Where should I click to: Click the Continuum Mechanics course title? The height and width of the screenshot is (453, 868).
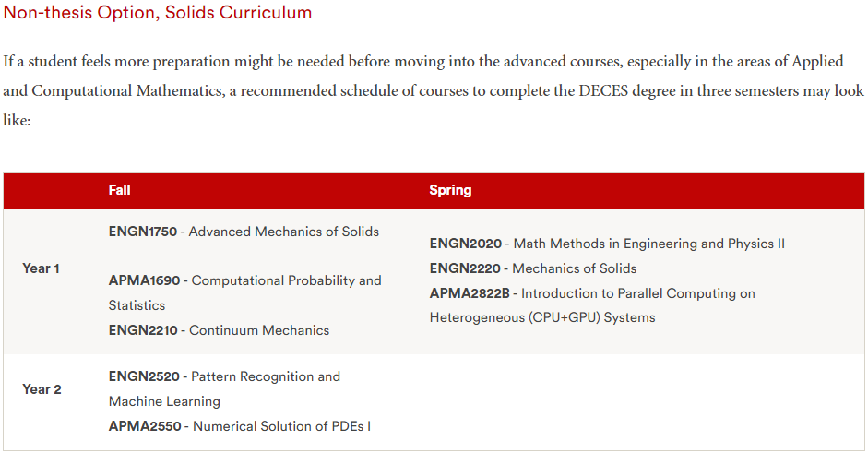(x=259, y=330)
